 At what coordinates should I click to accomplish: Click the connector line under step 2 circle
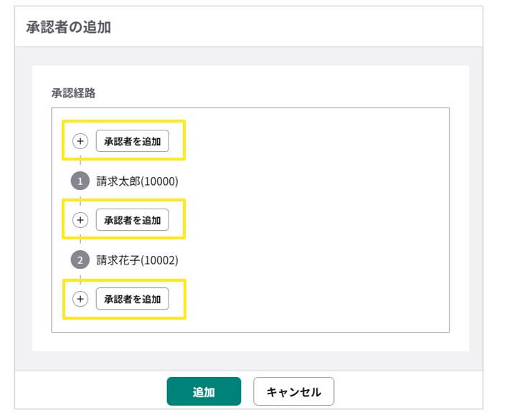80,277
